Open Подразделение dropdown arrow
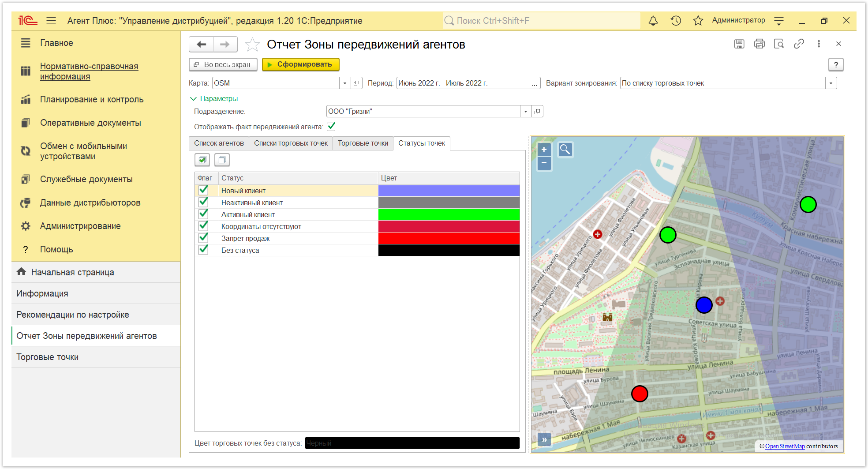Viewport: 868px width, 469px height. [x=526, y=111]
